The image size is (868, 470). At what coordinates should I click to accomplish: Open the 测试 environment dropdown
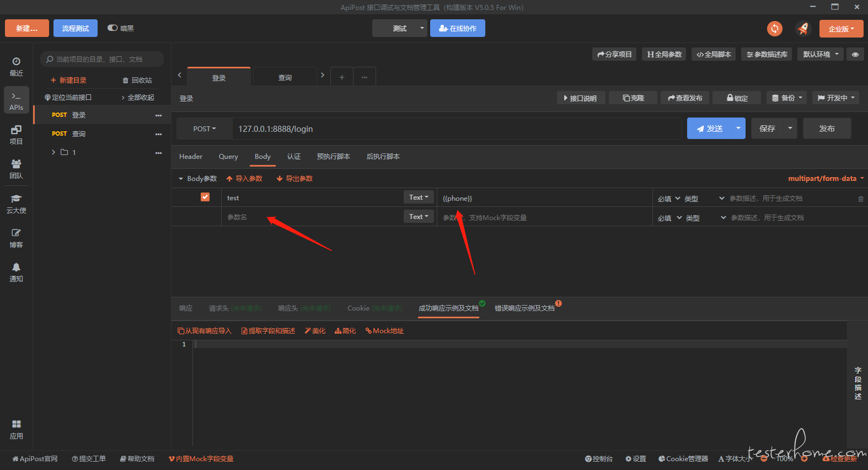pos(400,28)
